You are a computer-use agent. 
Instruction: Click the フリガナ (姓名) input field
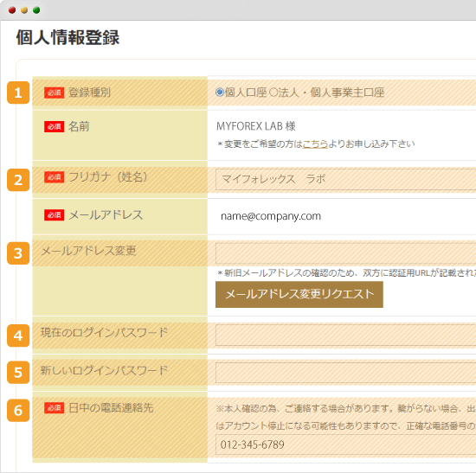point(345,179)
